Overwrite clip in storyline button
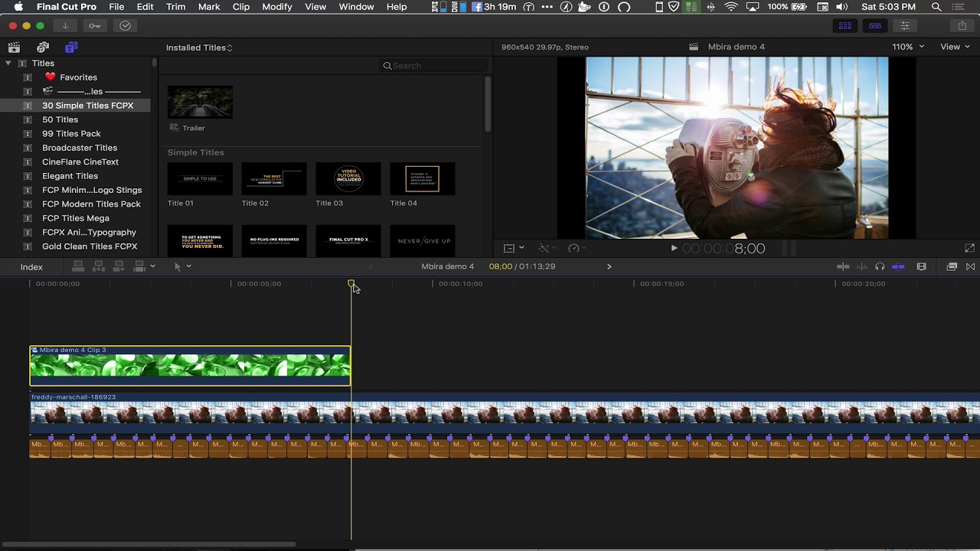The height and width of the screenshot is (551, 980). [139, 266]
